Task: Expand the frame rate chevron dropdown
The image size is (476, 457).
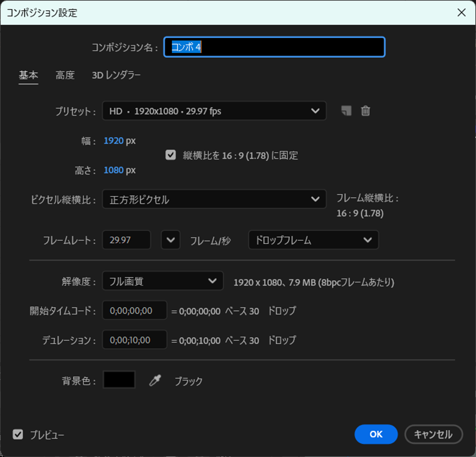Action: point(170,240)
